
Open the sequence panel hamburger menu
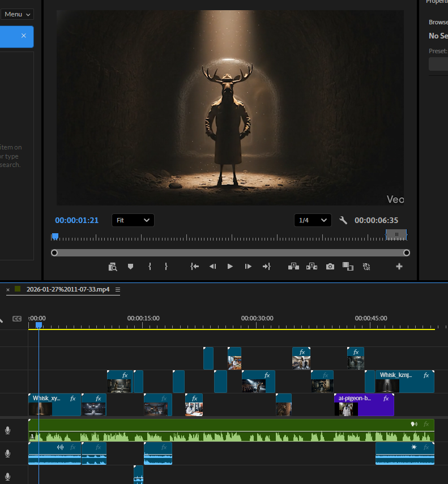pos(118,289)
